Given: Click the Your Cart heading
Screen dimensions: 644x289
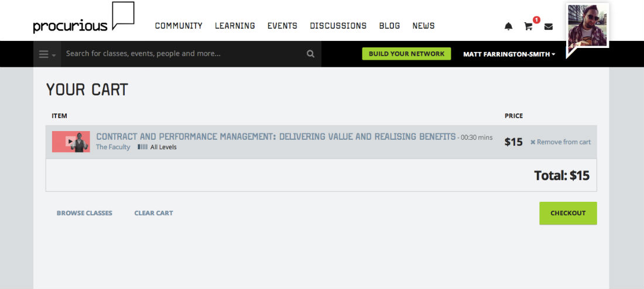Looking at the screenshot, I should 87,90.
